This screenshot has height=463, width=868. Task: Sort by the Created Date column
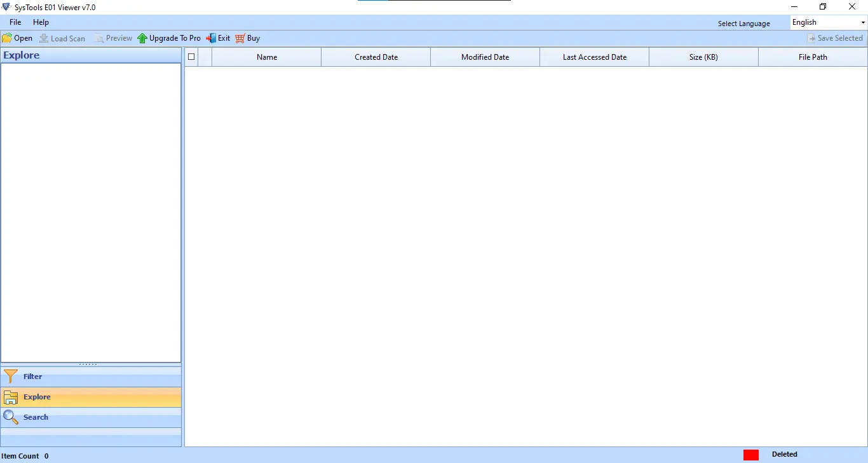tap(376, 57)
